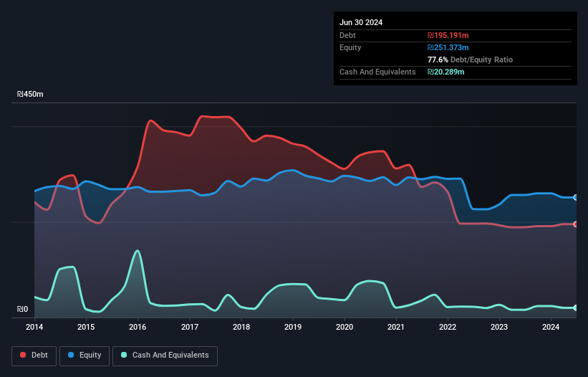Click the Equity label in tooltip
The height and width of the screenshot is (377, 588).
click(x=350, y=47)
